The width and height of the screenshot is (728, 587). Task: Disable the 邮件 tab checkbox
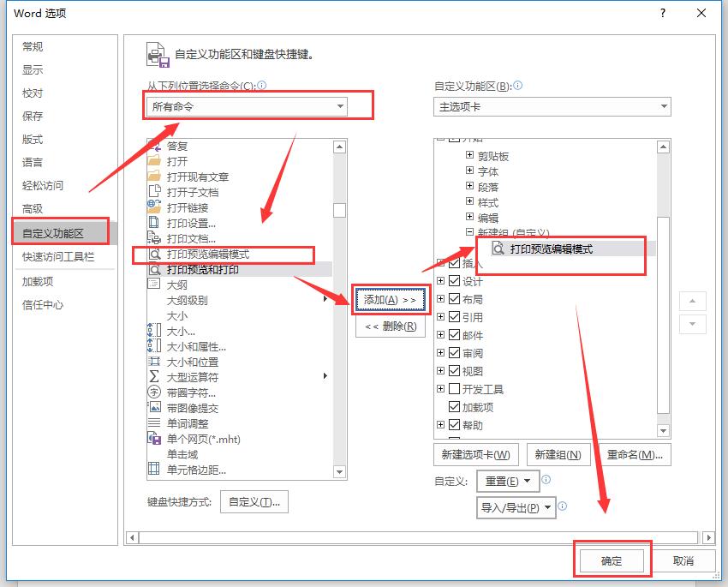453,334
